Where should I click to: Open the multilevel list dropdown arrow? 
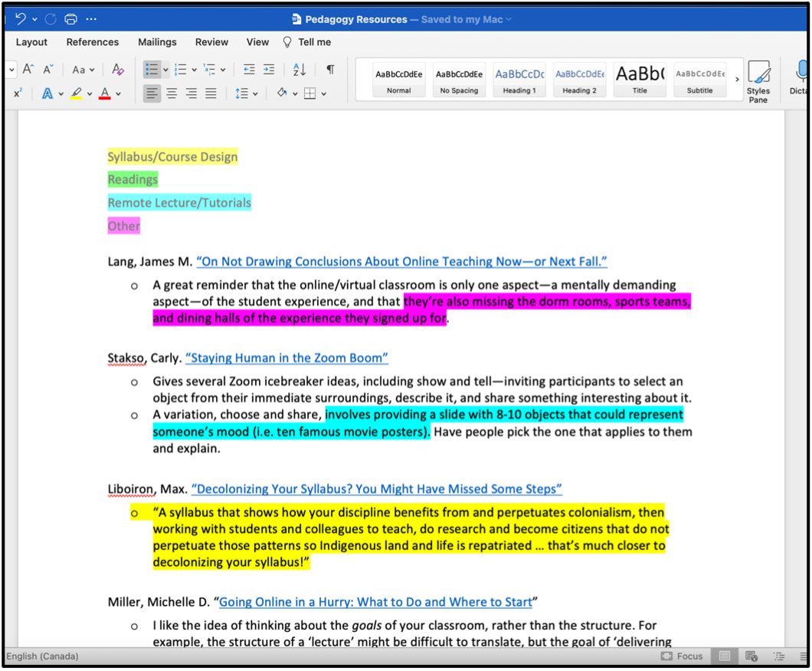click(x=223, y=70)
